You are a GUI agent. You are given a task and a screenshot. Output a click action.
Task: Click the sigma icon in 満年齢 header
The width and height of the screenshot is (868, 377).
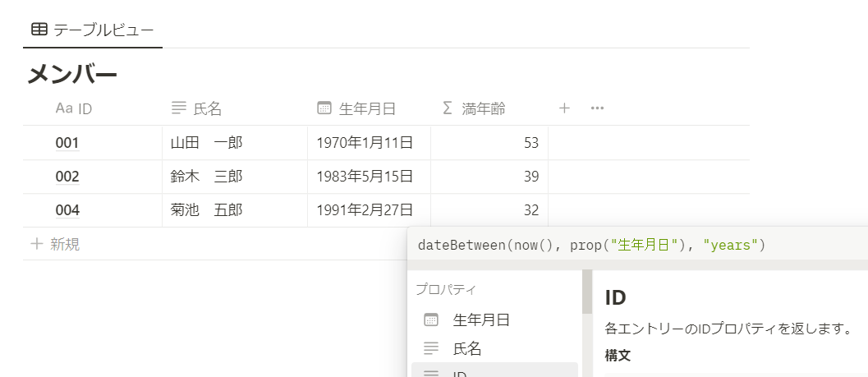[448, 108]
